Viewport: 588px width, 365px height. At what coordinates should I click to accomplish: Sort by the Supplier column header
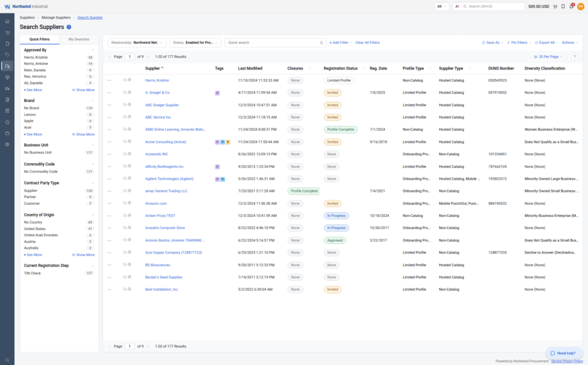click(154, 68)
